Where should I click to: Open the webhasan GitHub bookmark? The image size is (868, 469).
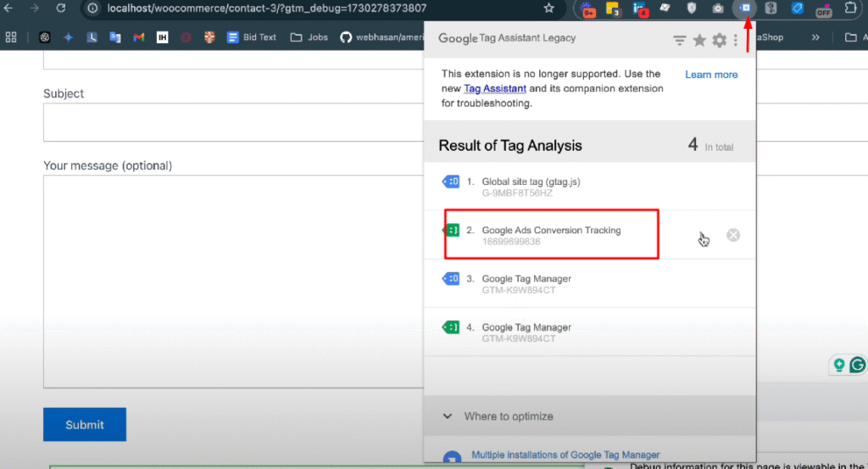click(x=381, y=37)
